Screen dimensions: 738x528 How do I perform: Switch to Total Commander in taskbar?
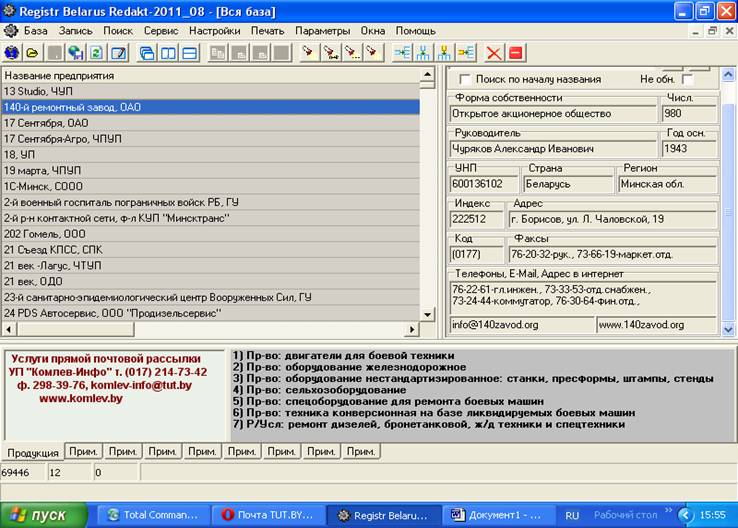tap(150, 515)
